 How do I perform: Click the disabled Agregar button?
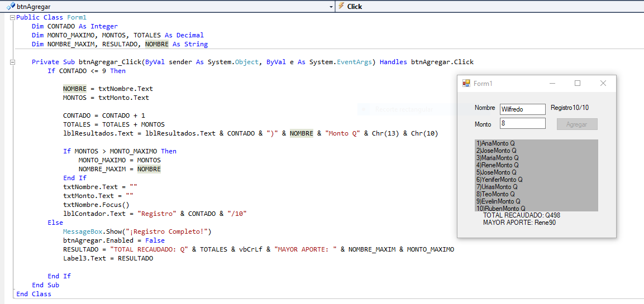point(577,124)
